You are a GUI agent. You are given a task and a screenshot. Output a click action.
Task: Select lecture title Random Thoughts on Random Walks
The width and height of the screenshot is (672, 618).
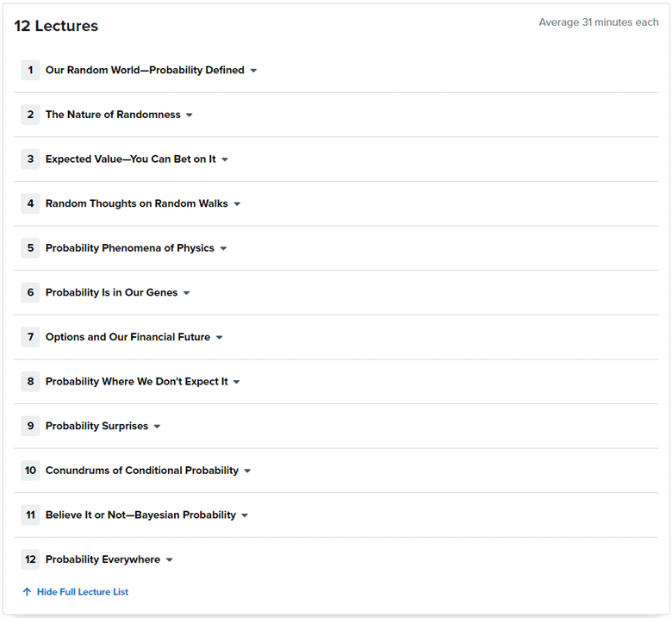137,203
